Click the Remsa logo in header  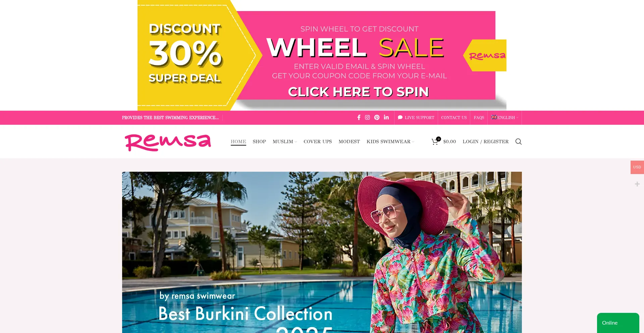(168, 142)
